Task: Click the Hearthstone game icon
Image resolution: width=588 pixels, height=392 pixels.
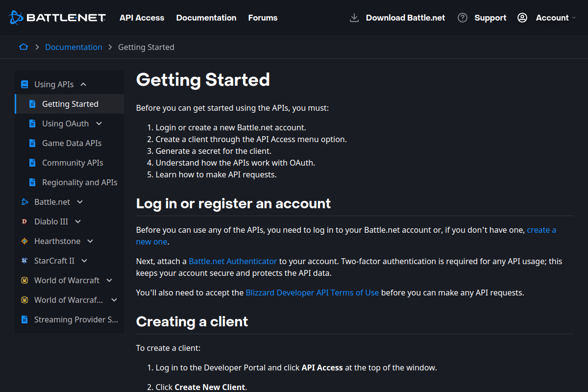Action: tap(24, 241)
